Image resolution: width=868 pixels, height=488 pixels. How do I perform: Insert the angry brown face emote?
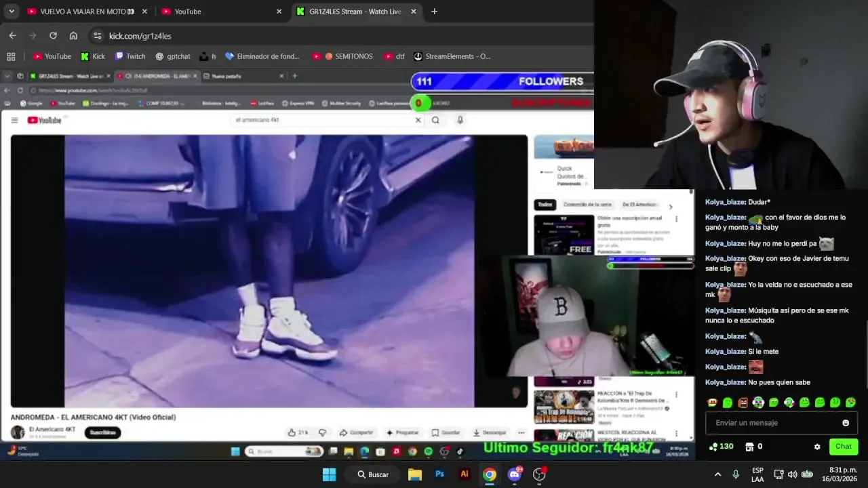point(743,403)
